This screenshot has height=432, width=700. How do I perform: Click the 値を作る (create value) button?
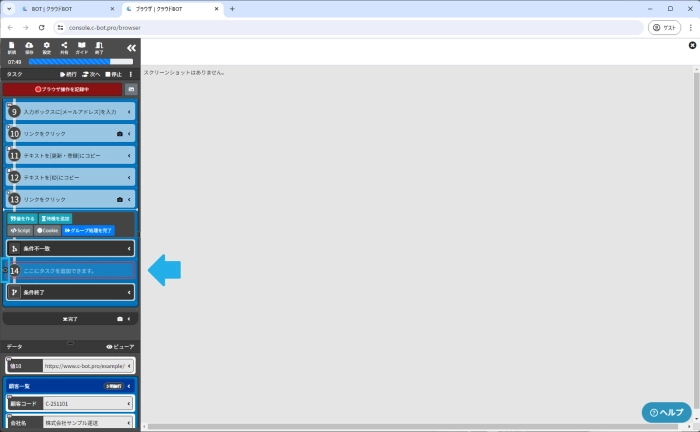coord(22,219)
